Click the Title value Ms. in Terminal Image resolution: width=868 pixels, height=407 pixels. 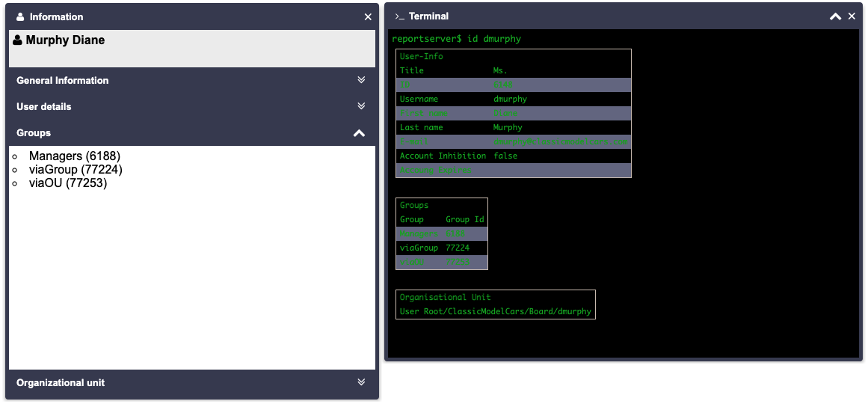pos(500,70)
